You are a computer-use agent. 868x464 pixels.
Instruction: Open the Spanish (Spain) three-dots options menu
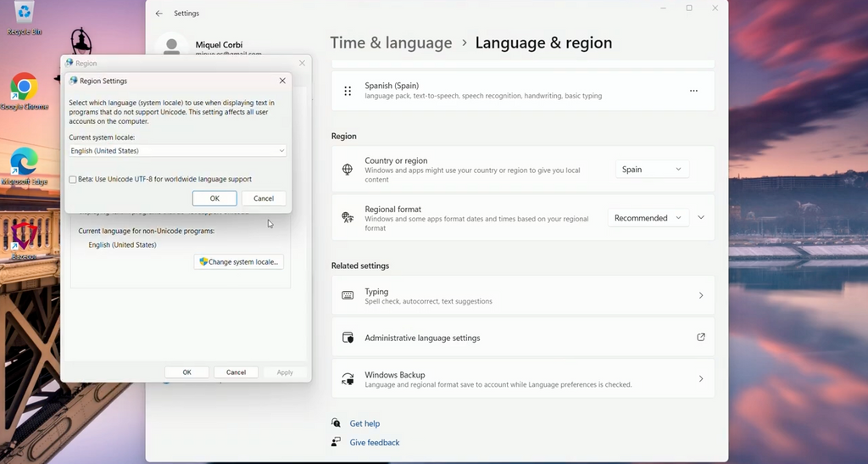[x=693, y=91]
